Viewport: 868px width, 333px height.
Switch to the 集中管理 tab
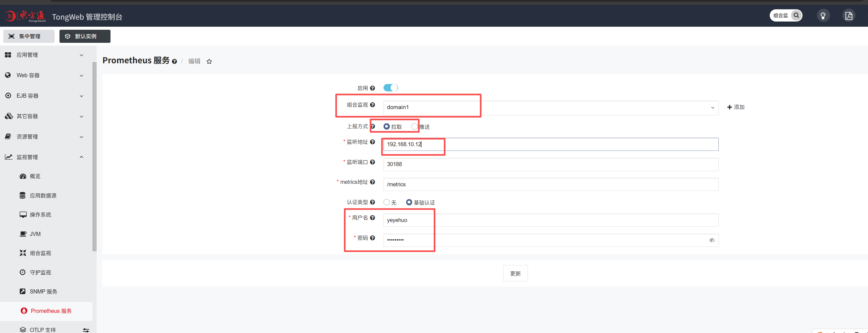pos(29,36)
